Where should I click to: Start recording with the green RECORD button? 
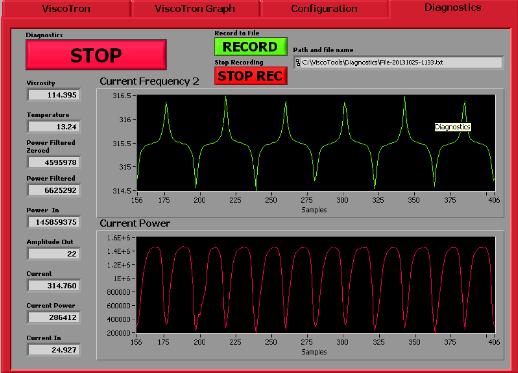tap(251, 47)
